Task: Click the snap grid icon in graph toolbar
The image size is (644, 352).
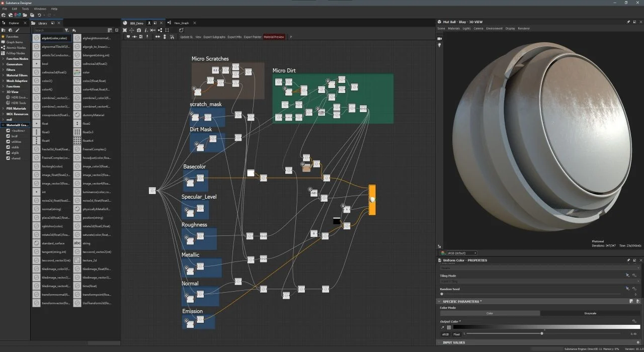Action: [x=168, y=31]
